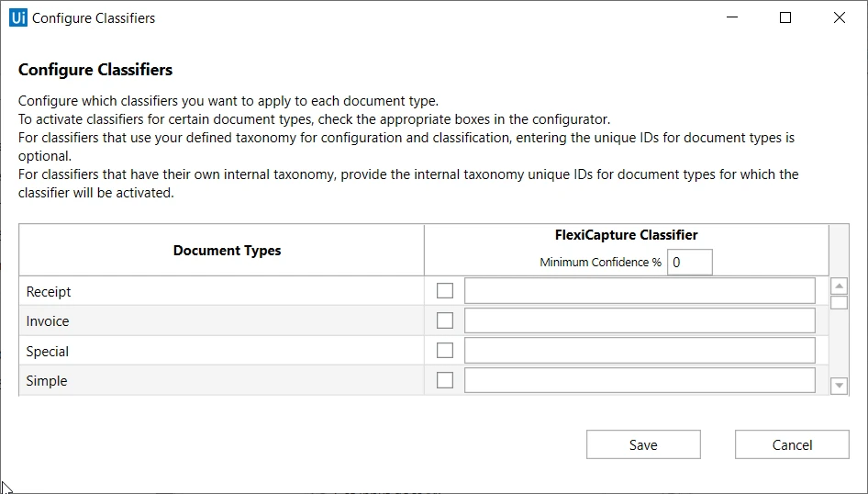Save the classifier configuration

click(x=643, y=444)
